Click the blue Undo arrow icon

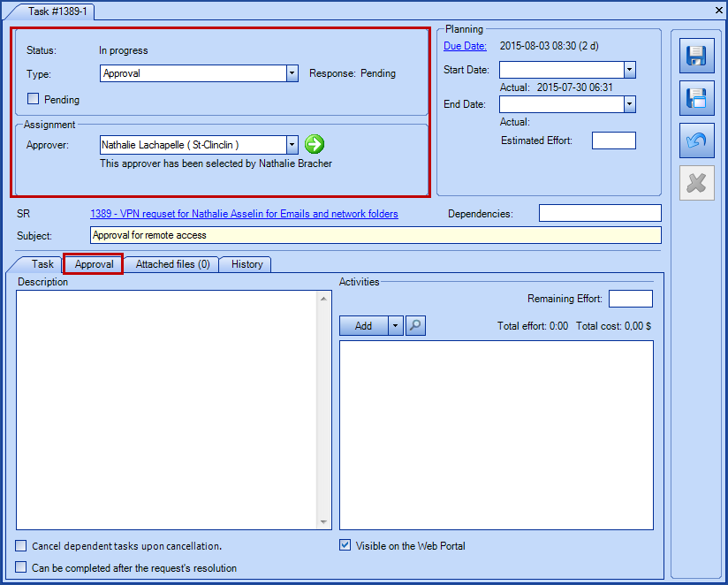(696, 141)
